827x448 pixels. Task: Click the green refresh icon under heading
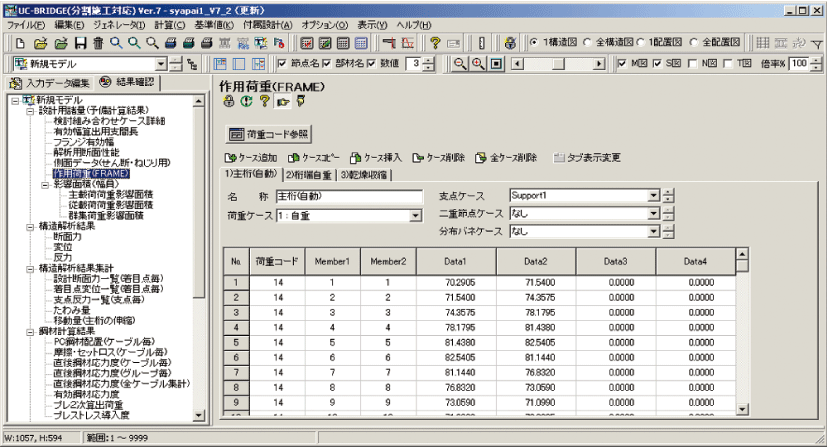[246, 101]
